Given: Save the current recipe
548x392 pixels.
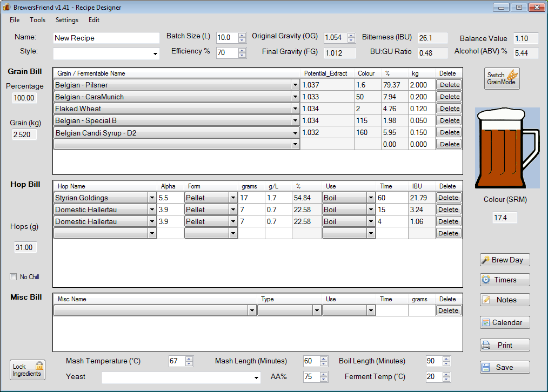Looking at the screenshot, I should coord(504,367).
